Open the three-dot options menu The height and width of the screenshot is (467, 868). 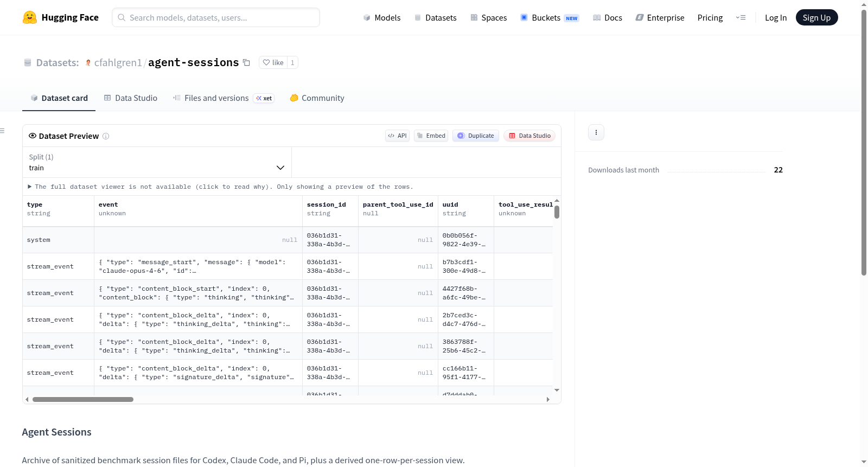click(x=596, y=132)
